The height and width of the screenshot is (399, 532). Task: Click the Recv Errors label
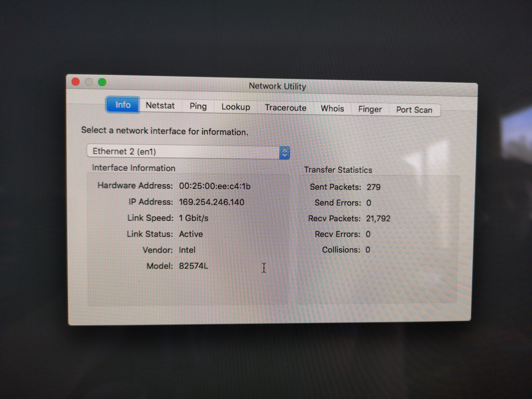click(x=338, y=234)
